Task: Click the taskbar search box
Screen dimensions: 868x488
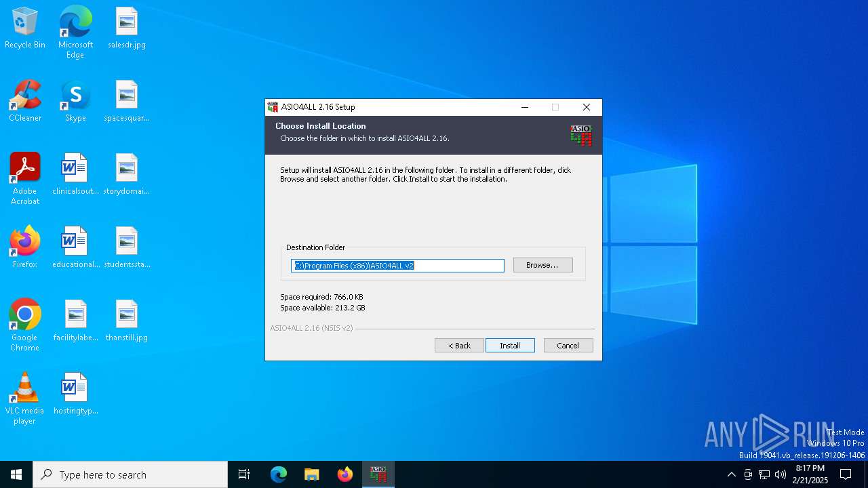Action: (130, 474)
